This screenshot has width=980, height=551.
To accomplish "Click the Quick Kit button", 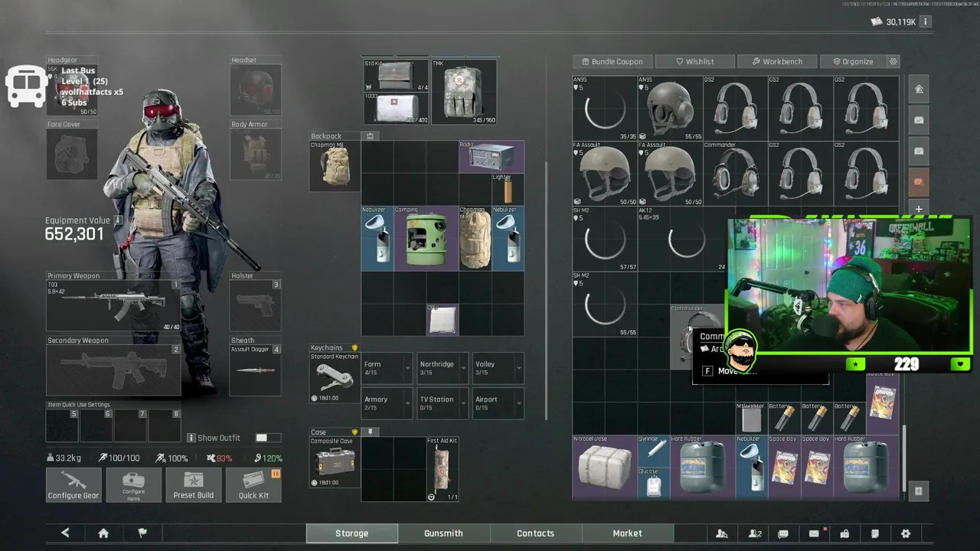I will pyautogui.click(x=253, y=485).
